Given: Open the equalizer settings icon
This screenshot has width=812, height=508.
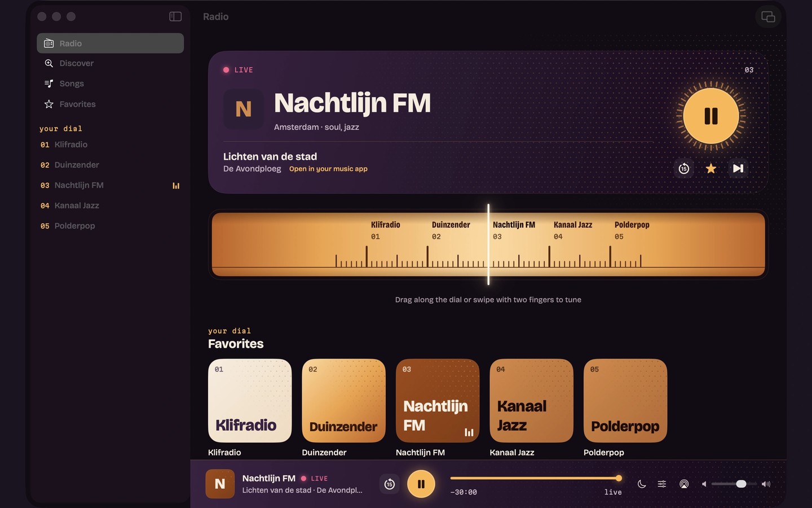Looking at the screenshot, I should pyautogui.click(x=662, y=484).
